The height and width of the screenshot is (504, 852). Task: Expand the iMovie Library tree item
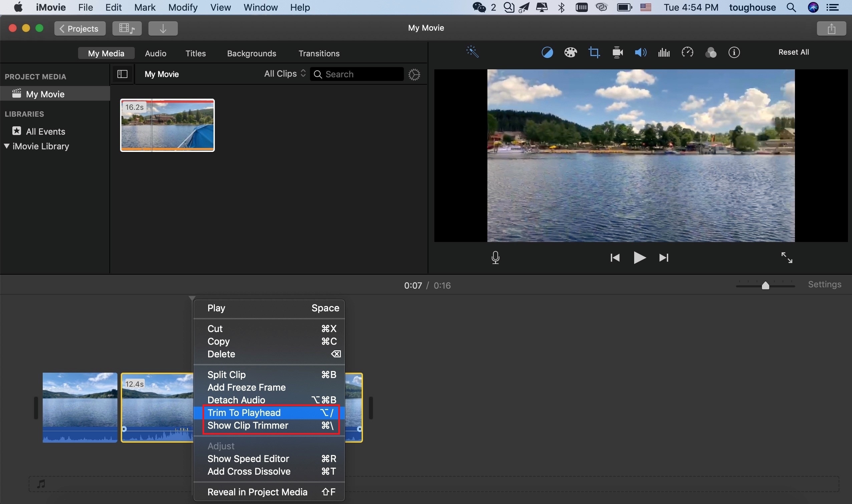pos(6,146)
